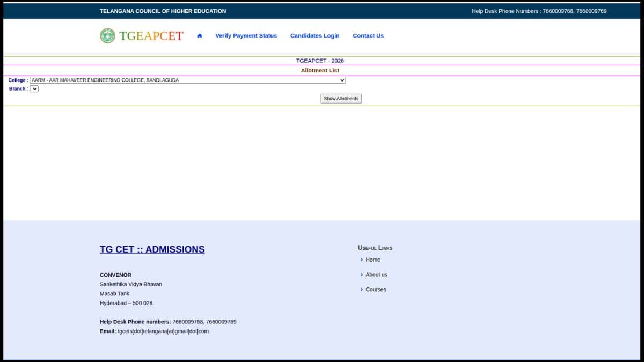Screen dimensions: 644x362
Task: Go to home via the house icon
Action: click(x=200, y=36)
